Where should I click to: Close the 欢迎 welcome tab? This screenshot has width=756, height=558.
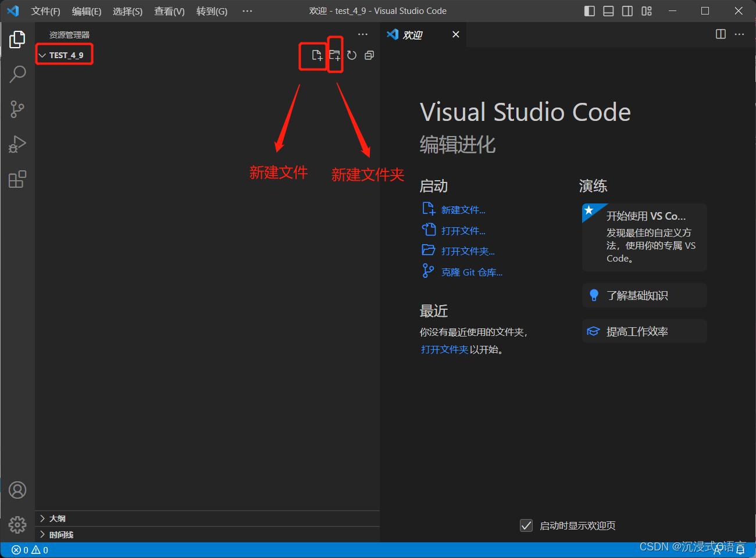click(456, 34)
